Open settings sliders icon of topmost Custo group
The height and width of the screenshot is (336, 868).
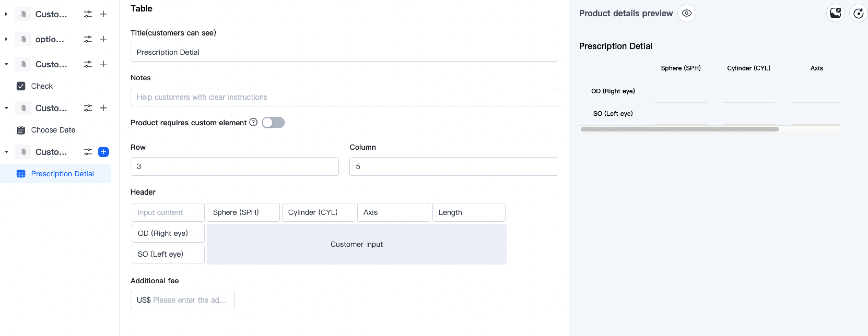click(x=87, y=14)
